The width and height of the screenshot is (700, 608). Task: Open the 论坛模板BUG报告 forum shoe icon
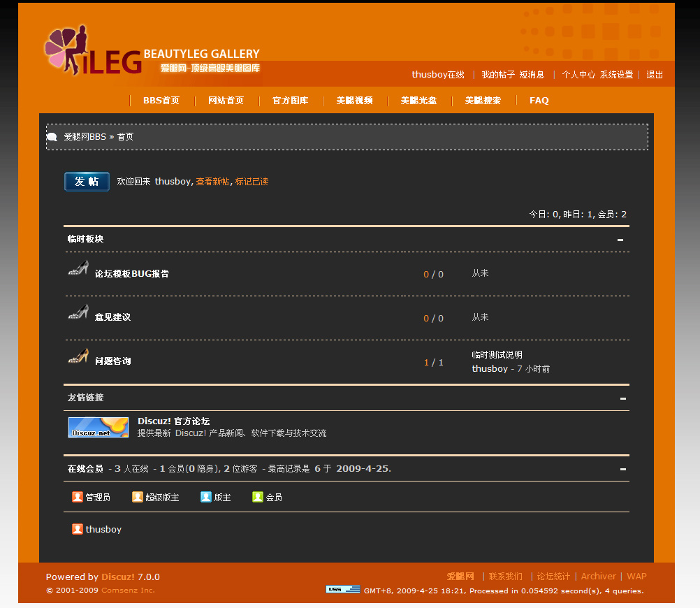(78, 269)
